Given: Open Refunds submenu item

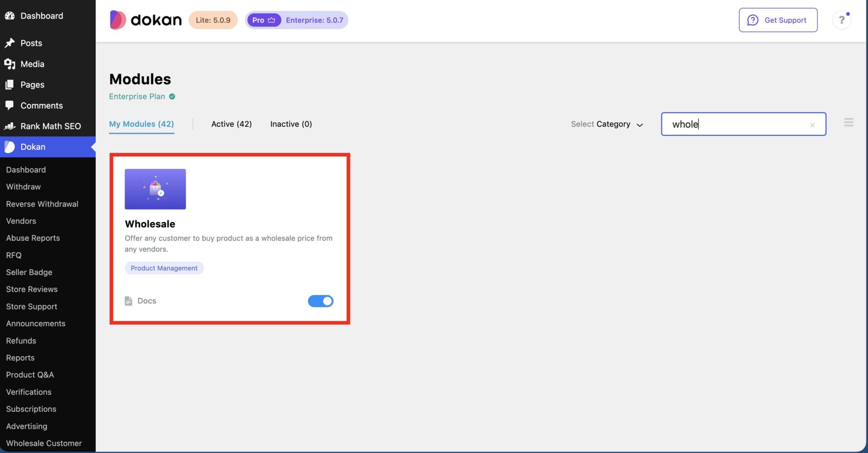Looking at the screenshot, I should 21,341.
